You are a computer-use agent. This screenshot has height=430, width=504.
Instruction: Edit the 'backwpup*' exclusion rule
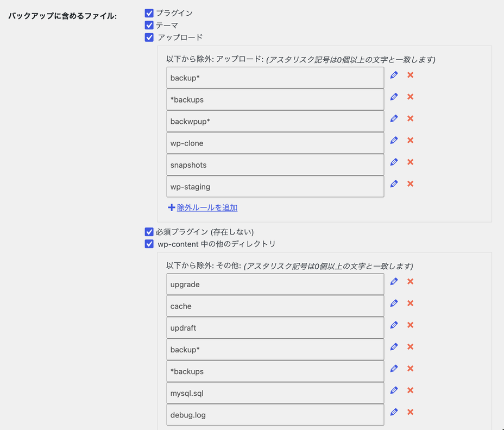point(394,118)
